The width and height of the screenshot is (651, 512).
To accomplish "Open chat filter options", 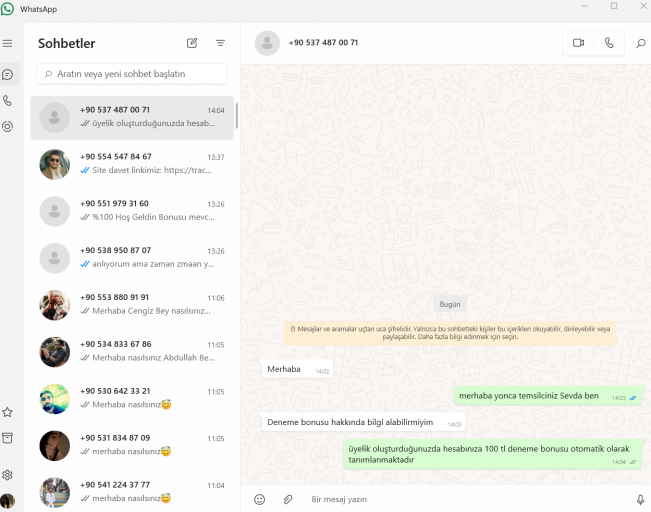I will point(220,43).
